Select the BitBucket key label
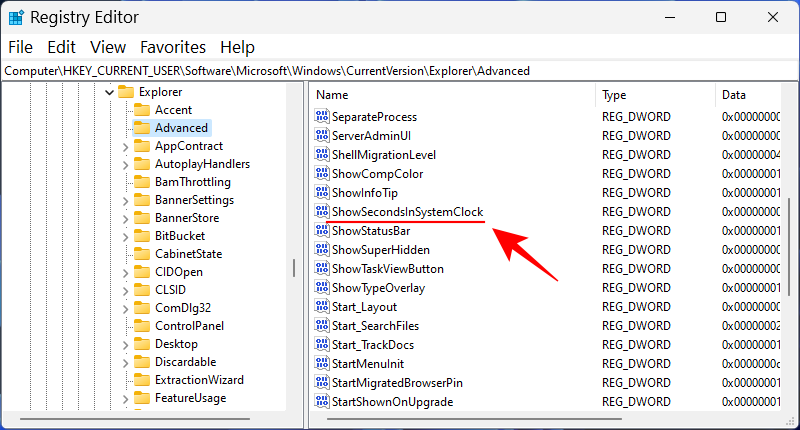800x430 pixels. tap(180, 236)
